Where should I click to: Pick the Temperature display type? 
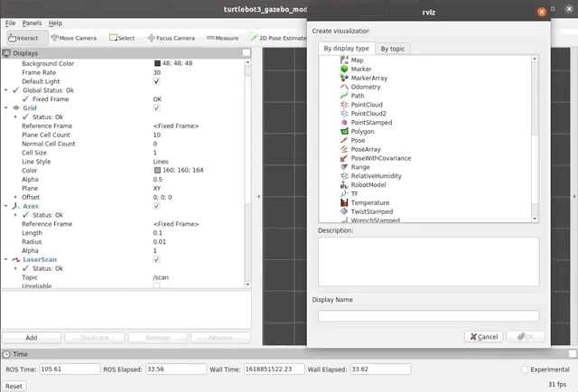click(369, 202)
